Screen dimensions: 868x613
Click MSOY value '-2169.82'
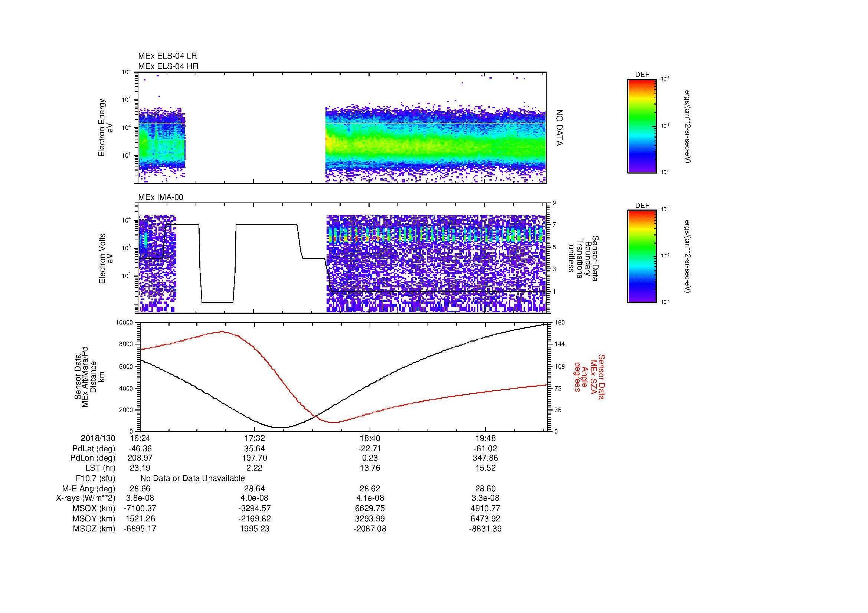[x=255, y=519]
